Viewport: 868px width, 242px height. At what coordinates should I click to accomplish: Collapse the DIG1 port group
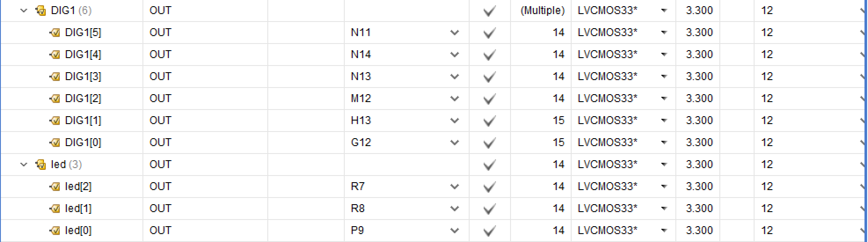click(24, 11)
